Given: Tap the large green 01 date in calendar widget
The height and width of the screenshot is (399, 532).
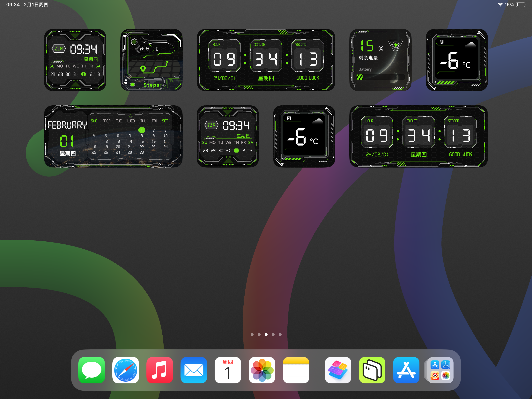Looking at the screenshot, I should tap(67, 141).
